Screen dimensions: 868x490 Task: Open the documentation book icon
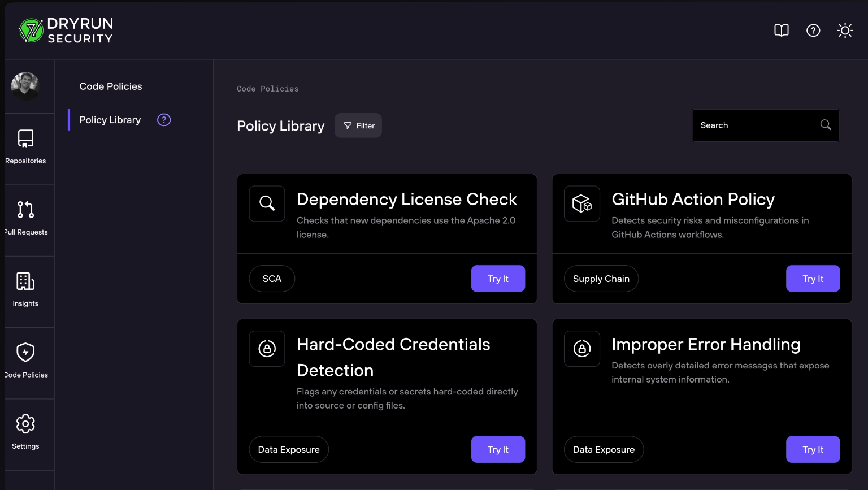click(x=782, y=31)
